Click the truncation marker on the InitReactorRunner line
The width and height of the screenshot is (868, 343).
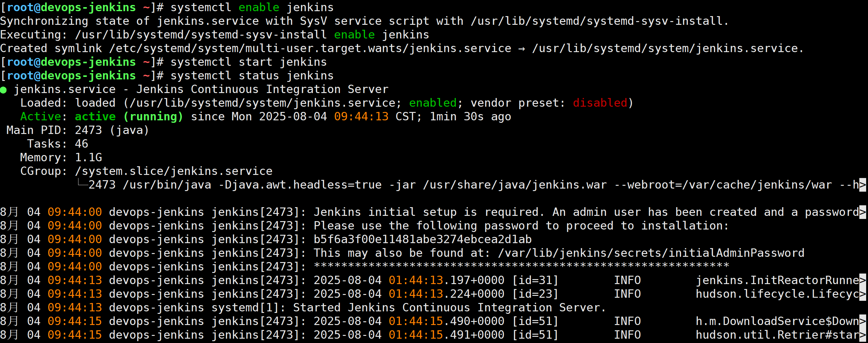(863, 280)
